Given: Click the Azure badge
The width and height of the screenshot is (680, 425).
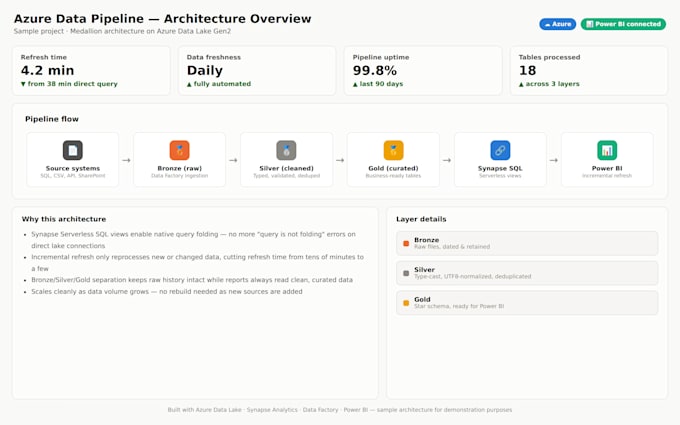Looking at the screenshot, I should [x=558, y=24].
